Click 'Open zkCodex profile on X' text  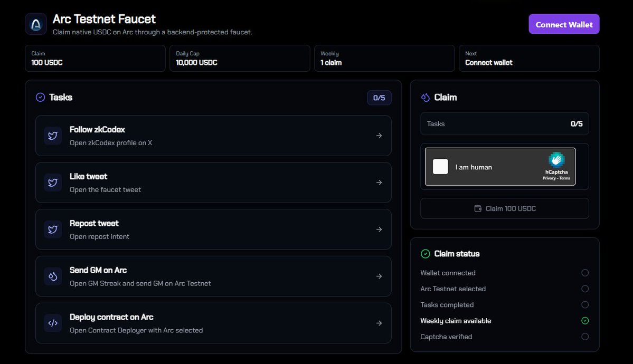click(111, 142)
